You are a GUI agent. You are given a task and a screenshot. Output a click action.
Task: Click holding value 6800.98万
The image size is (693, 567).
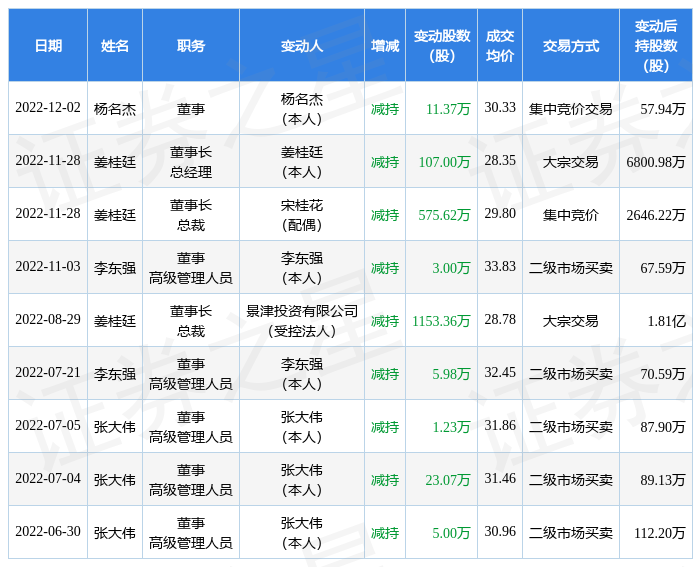click(x=656, y=162)
